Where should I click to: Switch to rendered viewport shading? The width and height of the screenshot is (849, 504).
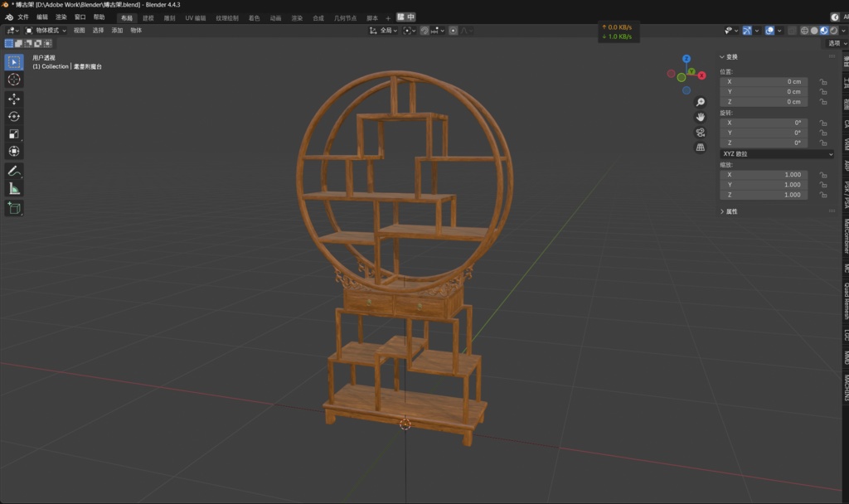pos(834,31)
